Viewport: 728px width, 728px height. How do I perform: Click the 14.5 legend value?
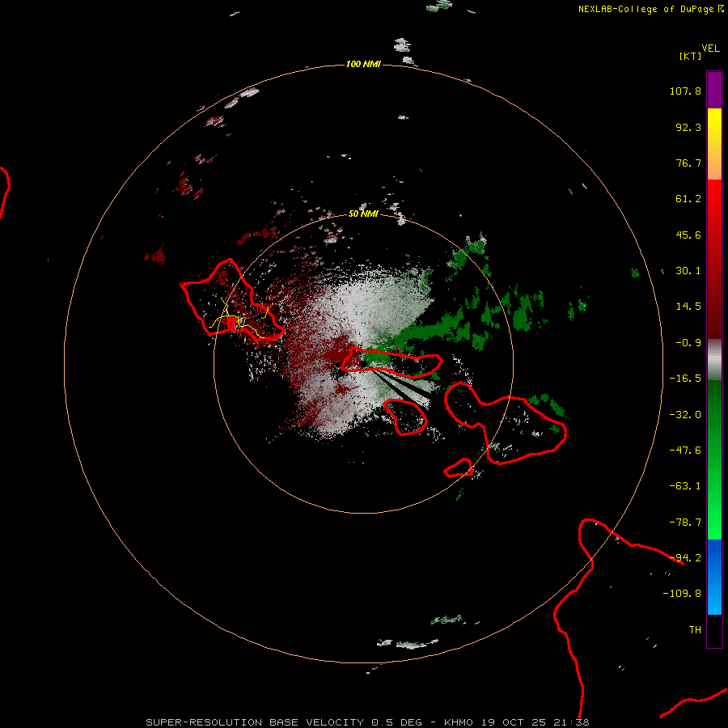click(688, 307)
